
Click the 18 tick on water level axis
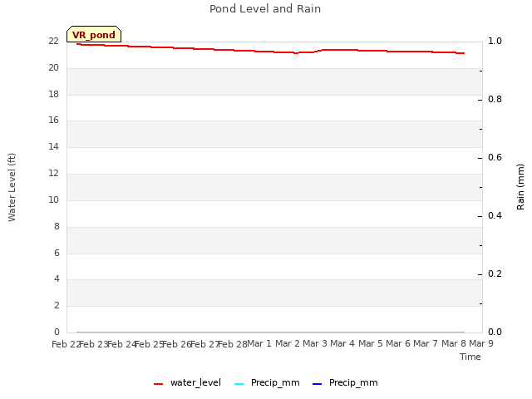pos(53,94)
